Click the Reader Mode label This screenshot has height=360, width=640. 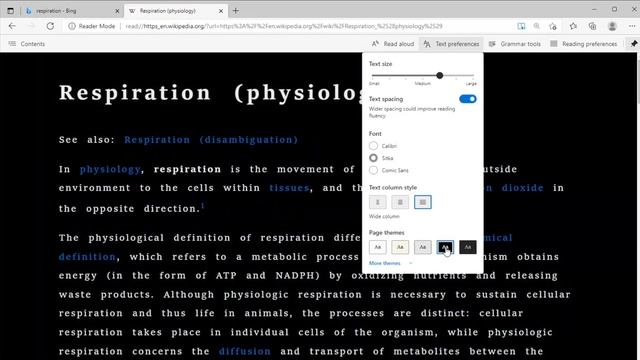pos(97,26)
